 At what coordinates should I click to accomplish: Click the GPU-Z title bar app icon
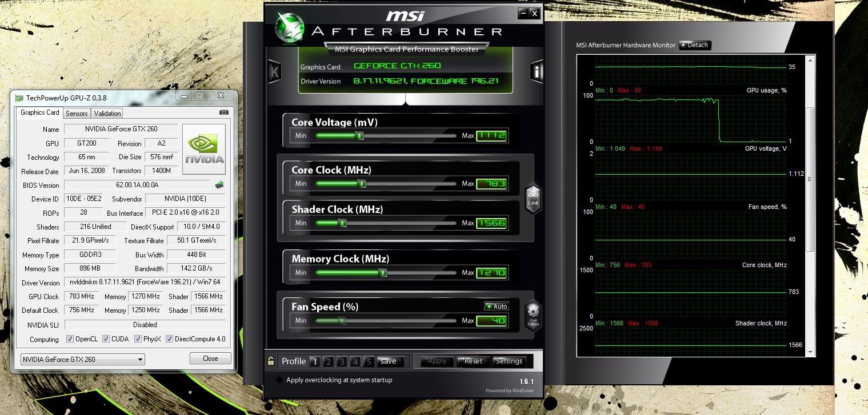click(19, 98)
